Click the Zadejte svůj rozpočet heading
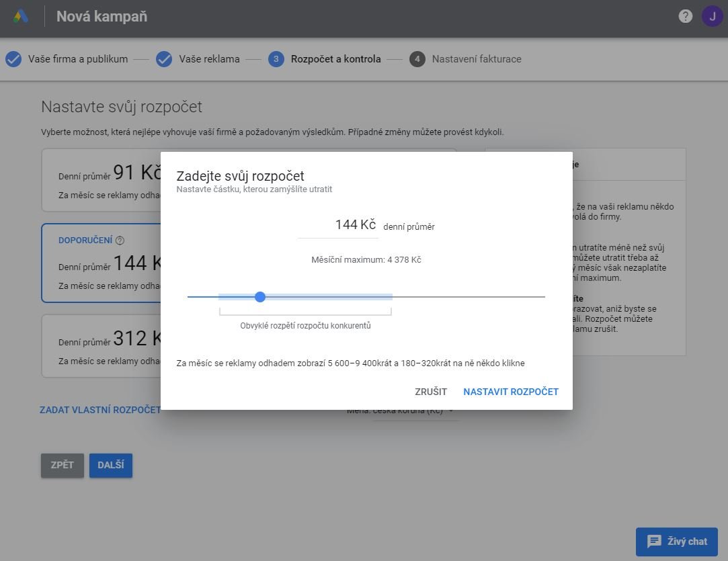The width and height of the screenshot is (728, 561). click(240, 176)
